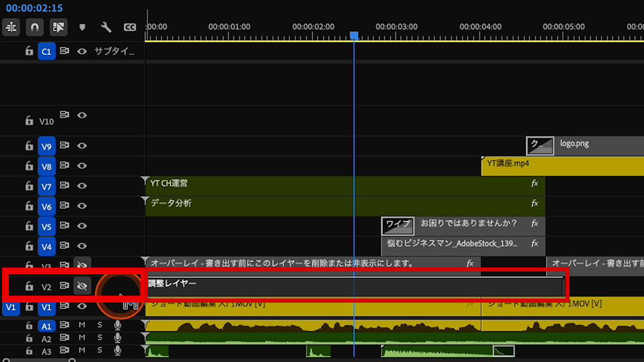The width and height of the screenshot is (644, 362).
Task: Click the A2 voice-over record microphone
Action: click(118, 338)
